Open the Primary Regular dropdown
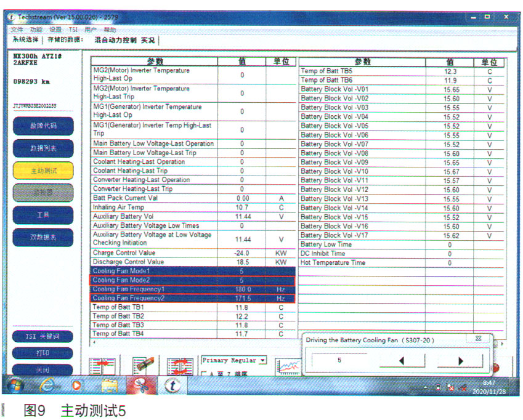The image size is (523, 420). tap(263, 360)
